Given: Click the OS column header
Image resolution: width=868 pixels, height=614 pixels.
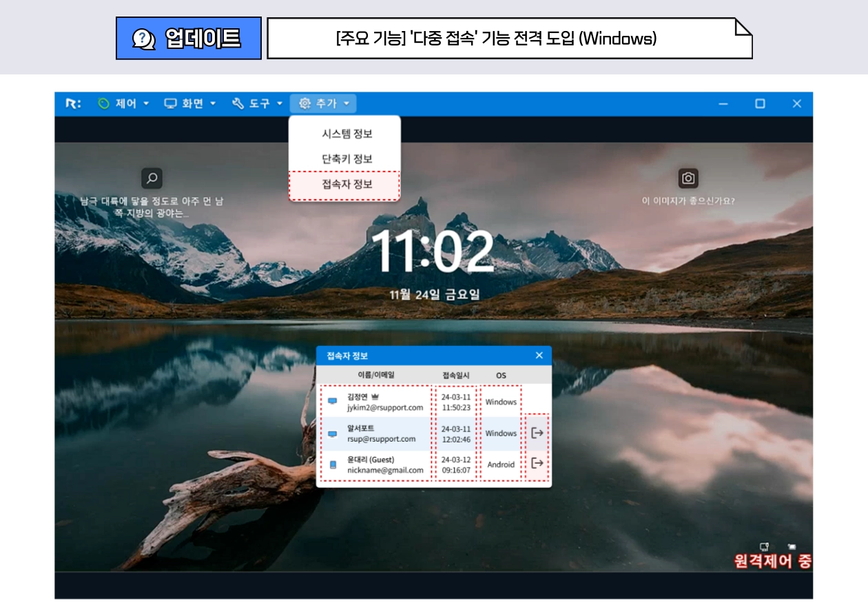Looking at the screenshot, I should 501,375.
